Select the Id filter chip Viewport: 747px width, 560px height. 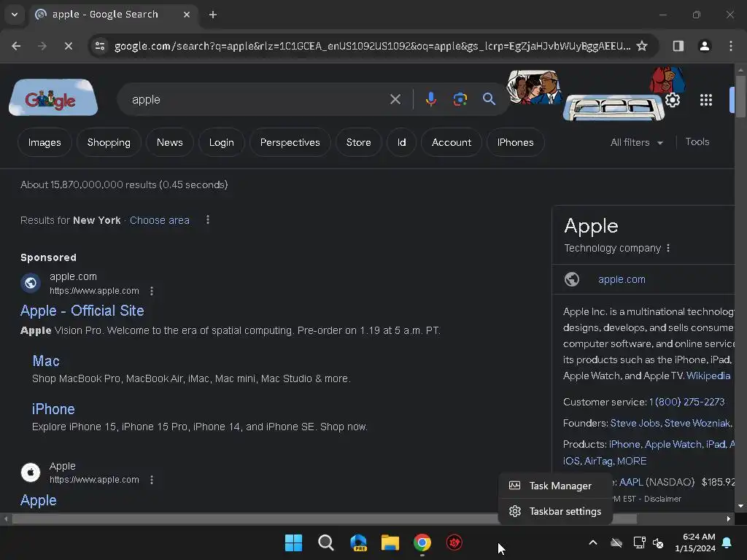point(402,142)
